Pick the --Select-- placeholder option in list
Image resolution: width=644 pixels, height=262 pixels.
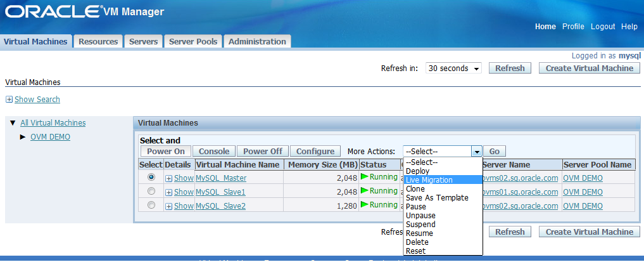pyautogui.click(x=443, y=162)
